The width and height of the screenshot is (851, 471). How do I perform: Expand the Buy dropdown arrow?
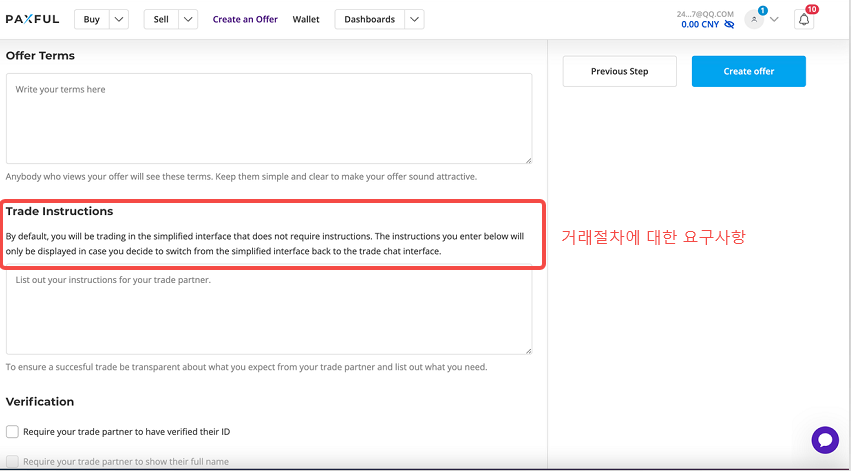coord(119,20)
